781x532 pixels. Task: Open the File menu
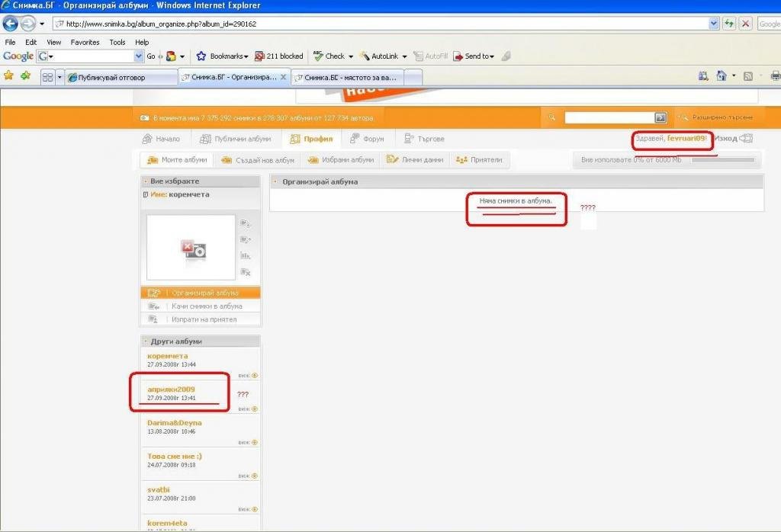point(10,43)
